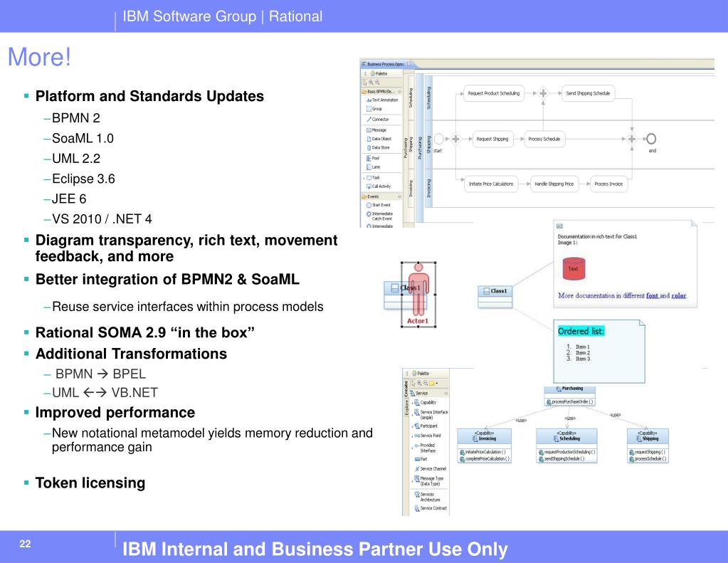Select the Service Channel tool
This screenshot has height=563, width=728.
[x=431, y=469]
